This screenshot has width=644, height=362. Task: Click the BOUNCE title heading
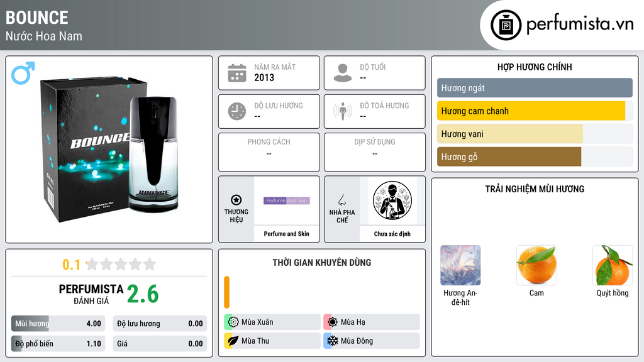(x=37, y=18)
